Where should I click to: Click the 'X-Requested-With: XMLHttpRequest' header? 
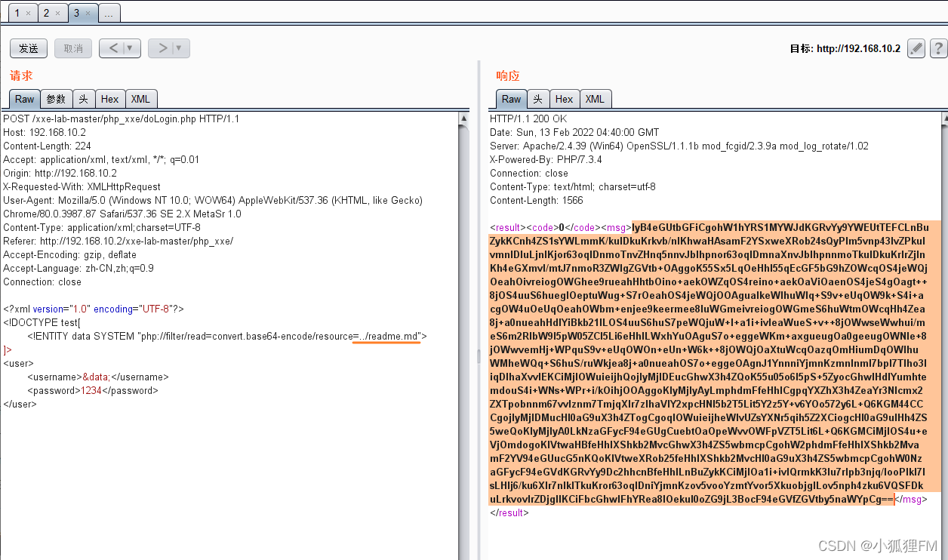[x=82, y=187]
